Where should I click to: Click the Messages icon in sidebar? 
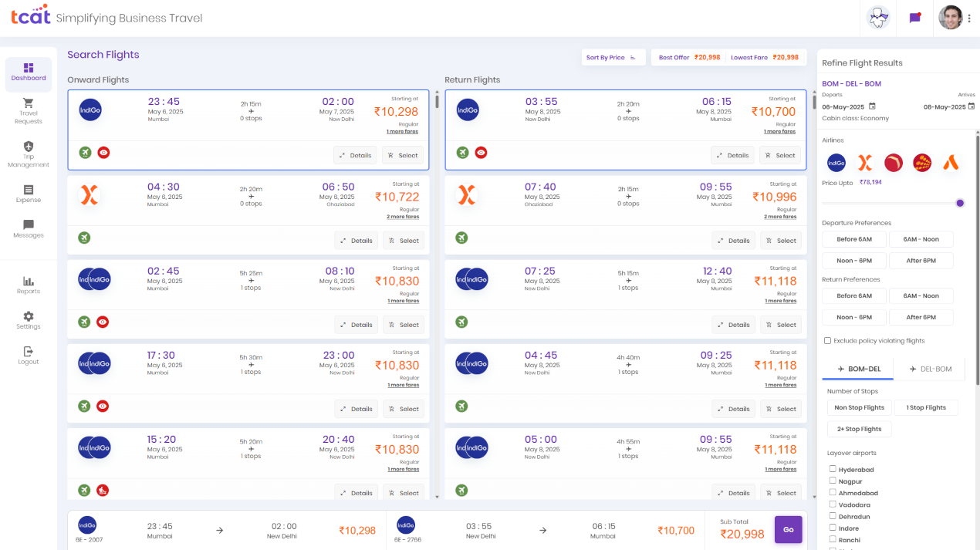pos(28,230)
